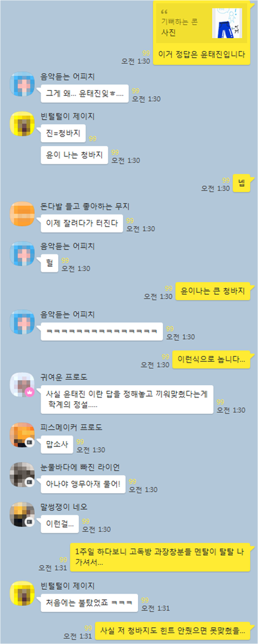The height and width of the screenshot is (644, 258).
Task: Click the 윤이 나는 청바지 bubble
Action: click(x=74, y=155)
